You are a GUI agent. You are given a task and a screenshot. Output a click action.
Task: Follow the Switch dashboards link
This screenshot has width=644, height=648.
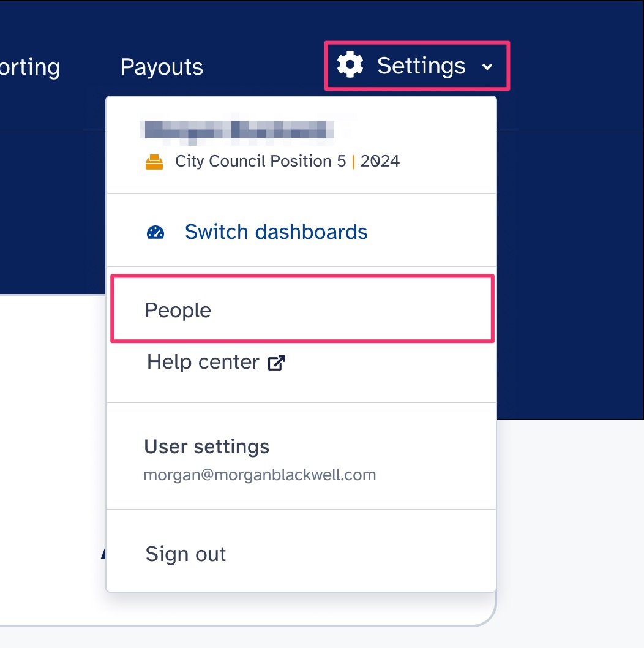point(276,232)
